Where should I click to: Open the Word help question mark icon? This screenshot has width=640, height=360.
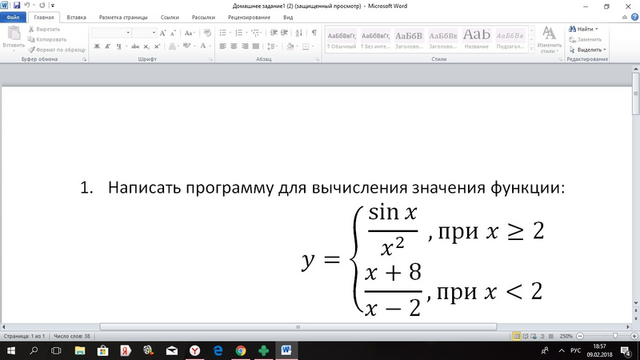pos(635,17)
